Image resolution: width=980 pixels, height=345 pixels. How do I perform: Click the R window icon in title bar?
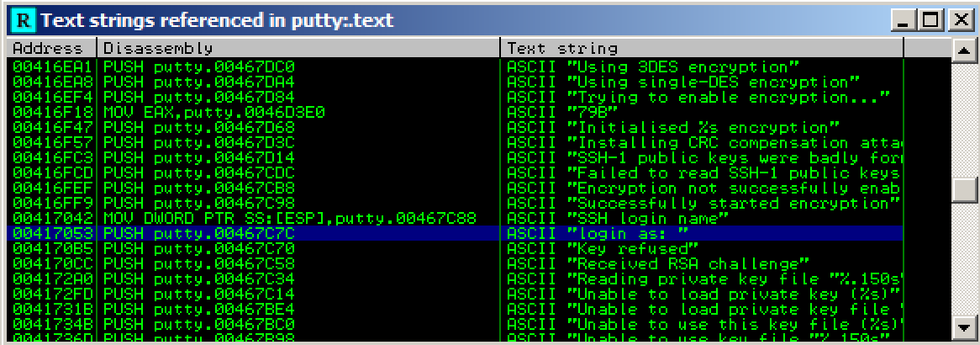(x=24, y=21)
